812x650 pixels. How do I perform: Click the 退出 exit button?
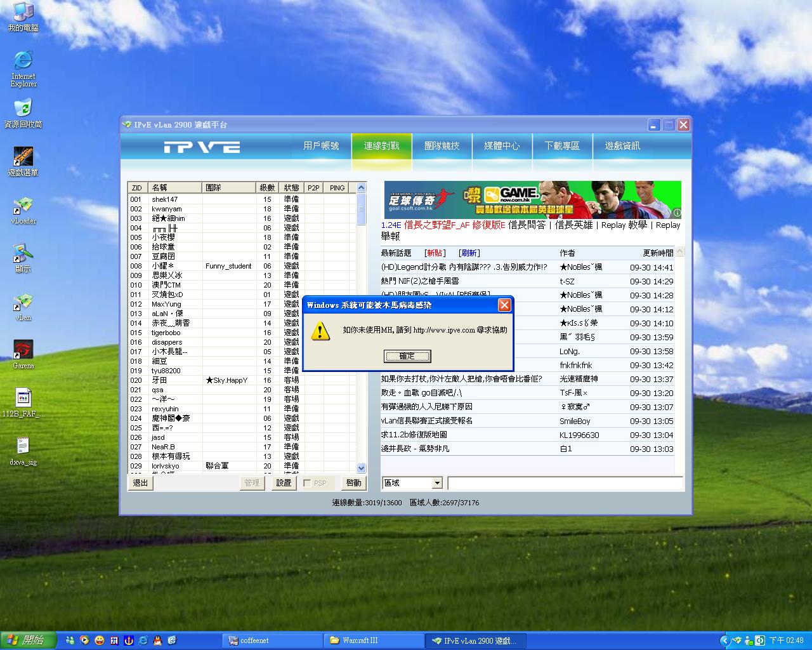point(141,483)
